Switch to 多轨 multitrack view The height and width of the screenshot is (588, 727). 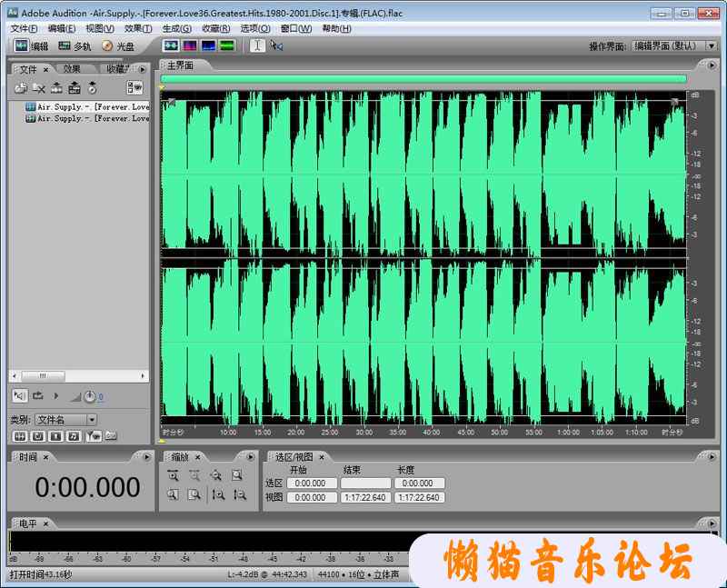tap(75, 46)
